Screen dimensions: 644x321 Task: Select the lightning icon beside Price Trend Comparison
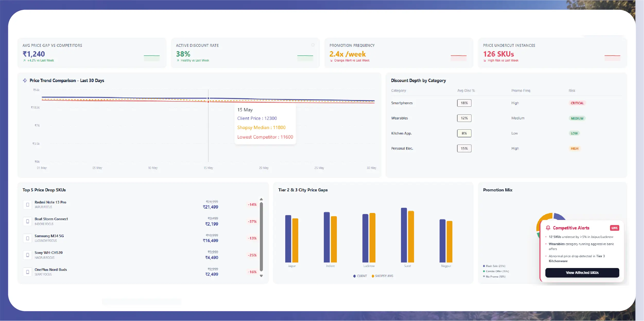tap(25, 80)
